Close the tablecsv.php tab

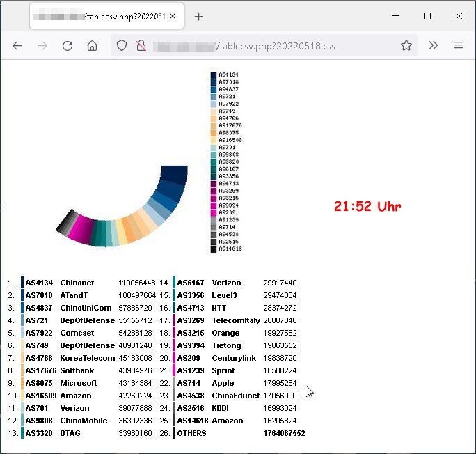click(173, 17)
